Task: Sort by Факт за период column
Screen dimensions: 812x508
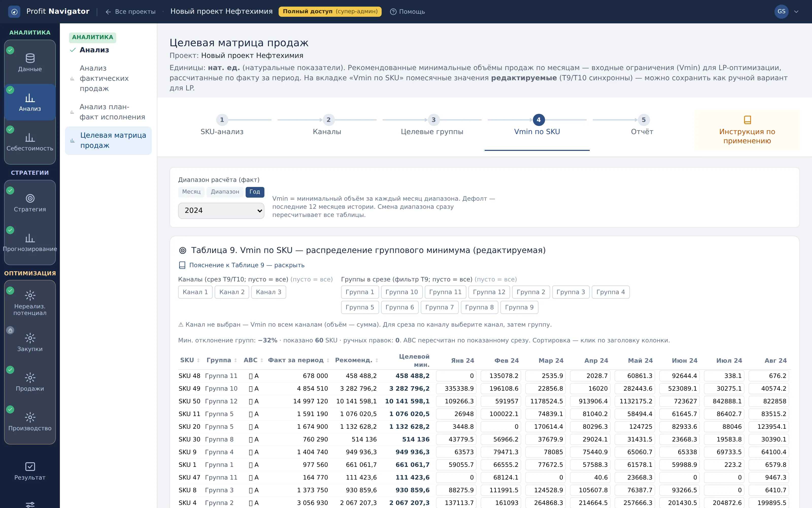Action: point(299,360)
